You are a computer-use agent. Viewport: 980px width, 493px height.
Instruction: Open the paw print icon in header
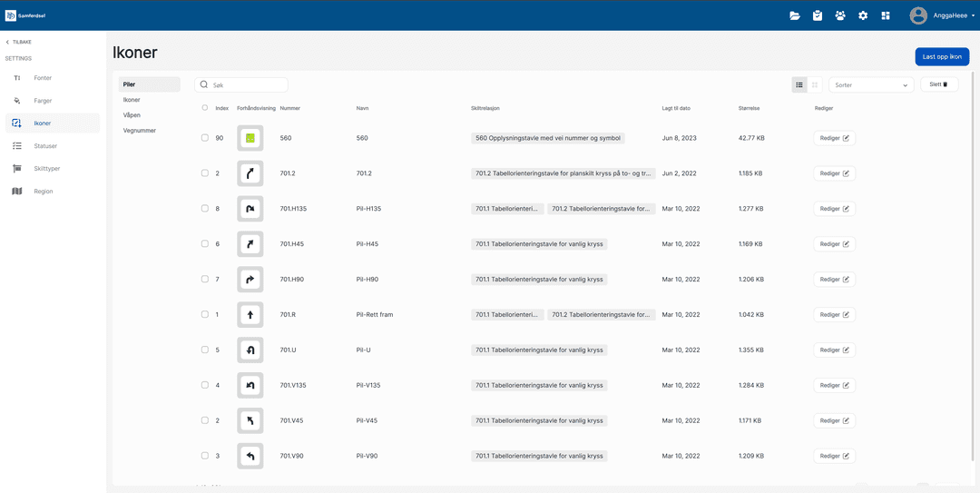840,15
